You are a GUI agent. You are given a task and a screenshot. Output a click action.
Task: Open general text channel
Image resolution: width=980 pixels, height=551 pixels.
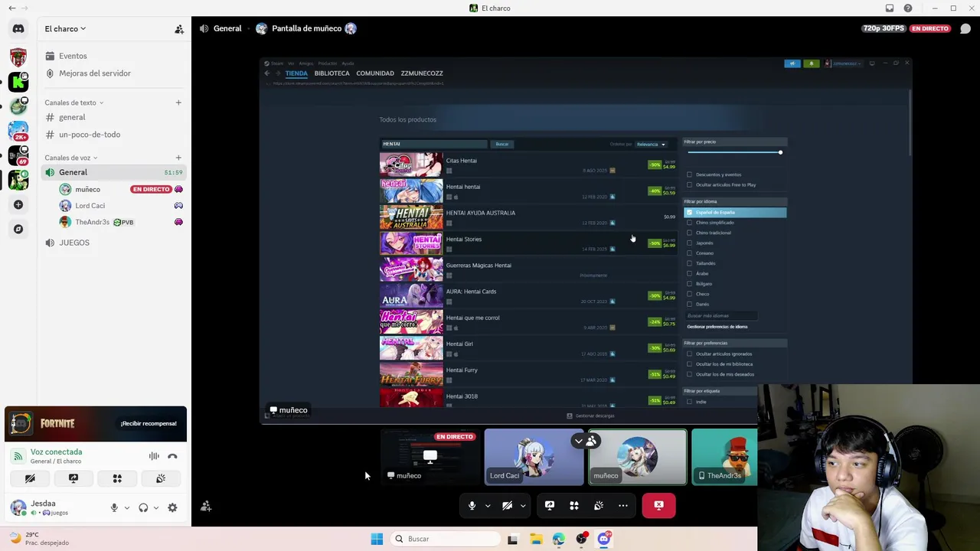click(x=113, y=117)
